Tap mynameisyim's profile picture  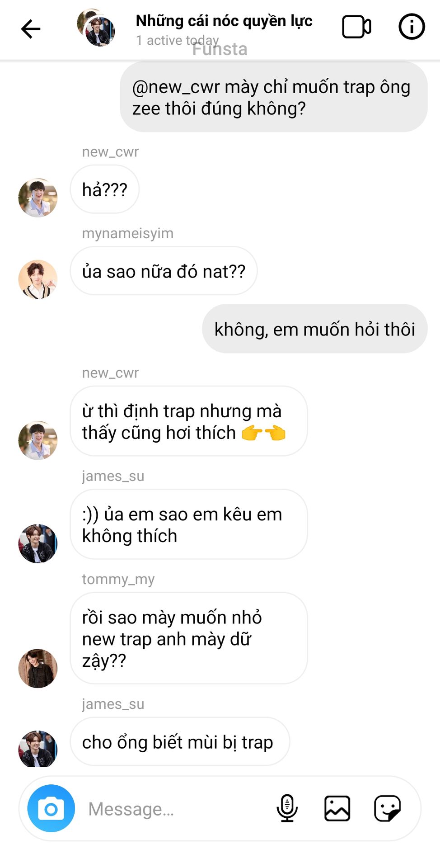pos(38,279)
